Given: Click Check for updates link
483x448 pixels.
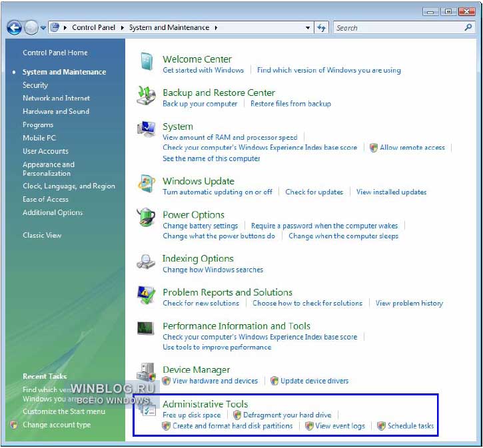Looking at the screenshot, I should tap(314, 192).
